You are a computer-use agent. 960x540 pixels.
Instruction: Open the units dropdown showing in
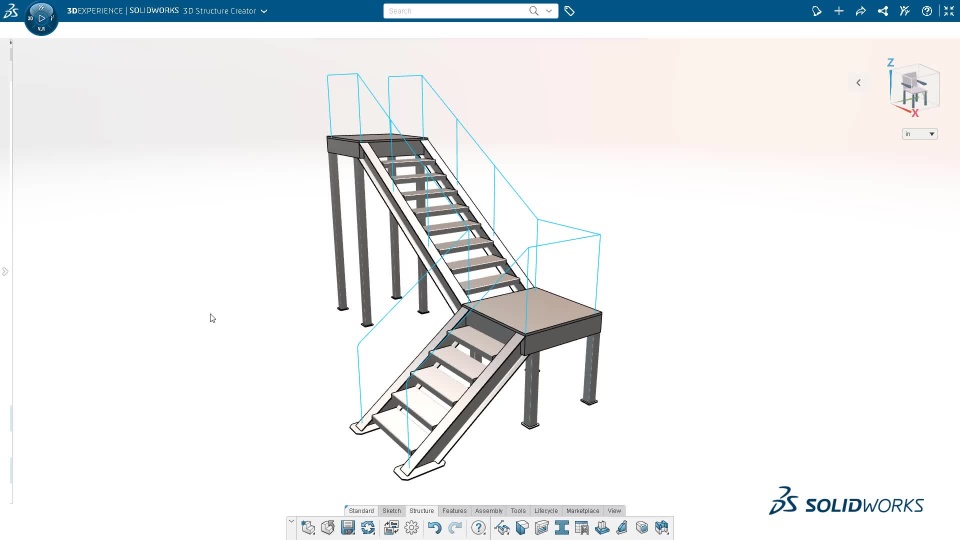[x=920, y=134]
